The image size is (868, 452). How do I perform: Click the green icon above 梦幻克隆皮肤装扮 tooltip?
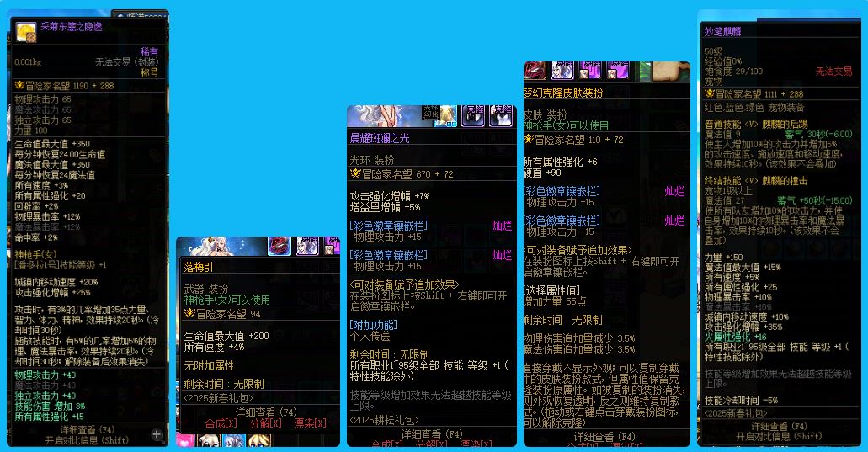click(x=644, y=71)
